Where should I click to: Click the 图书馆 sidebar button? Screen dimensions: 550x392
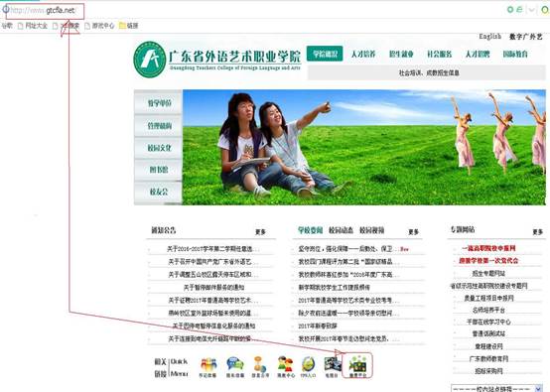click(158, 170)
